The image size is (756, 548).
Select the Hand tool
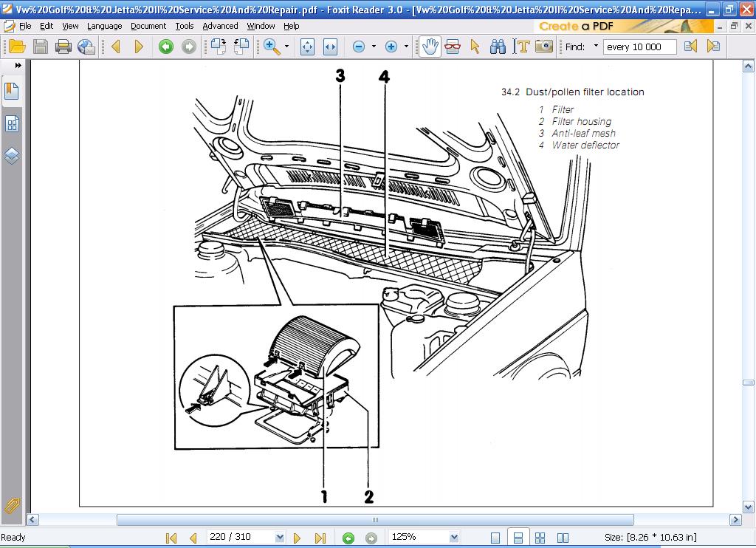click(430, 47)
